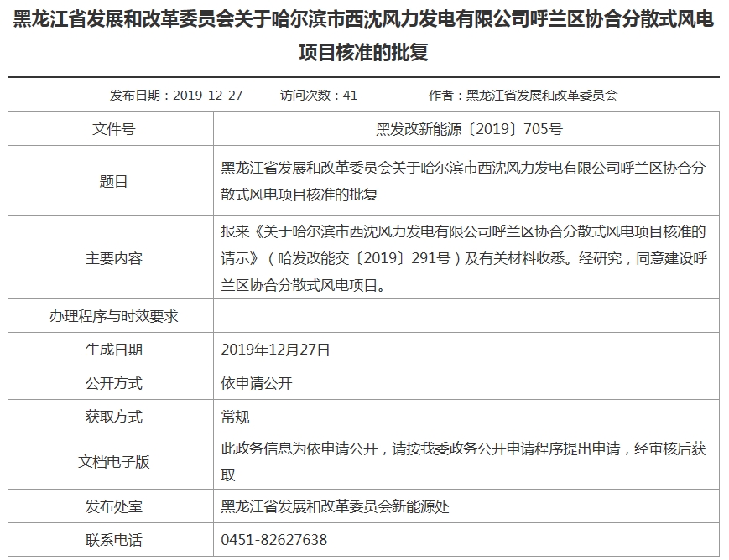Select generation date '2019年12月27日'

point(275,350)
